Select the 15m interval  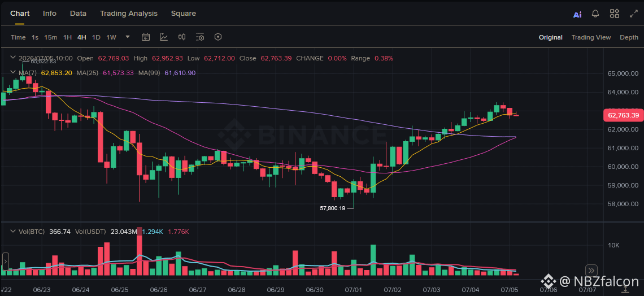50,37
